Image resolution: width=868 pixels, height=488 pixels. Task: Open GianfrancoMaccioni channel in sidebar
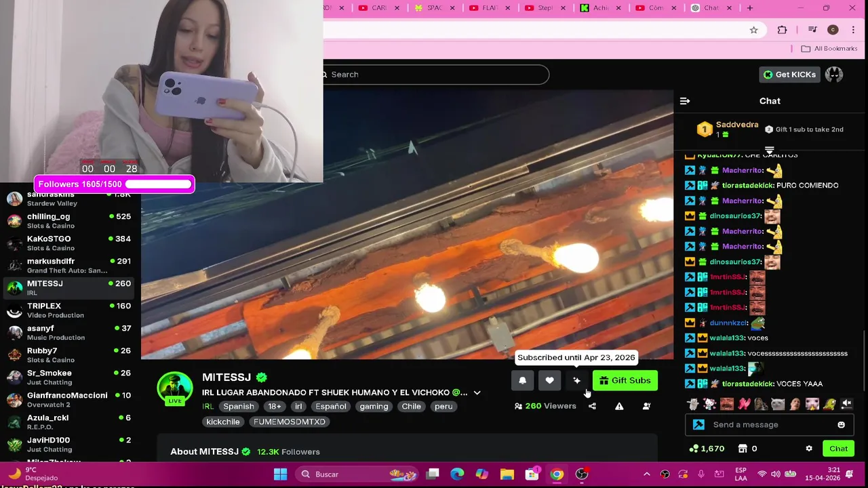click(x=68, y=400)
